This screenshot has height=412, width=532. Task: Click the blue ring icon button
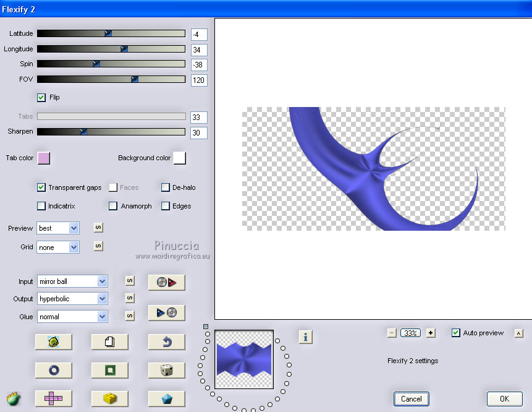54,370
